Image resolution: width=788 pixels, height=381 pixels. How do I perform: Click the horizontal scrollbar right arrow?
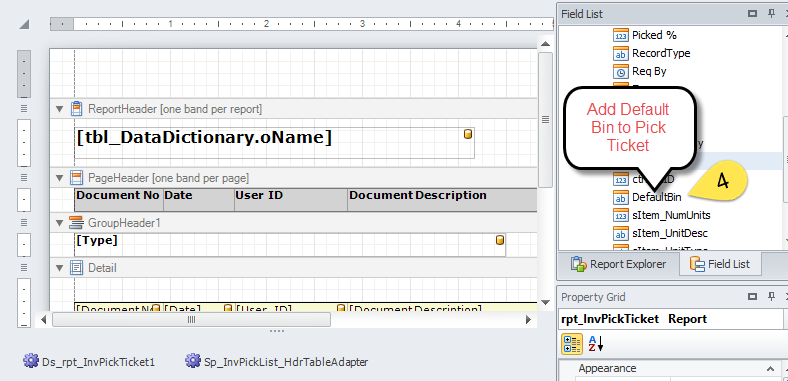point(528,319)
